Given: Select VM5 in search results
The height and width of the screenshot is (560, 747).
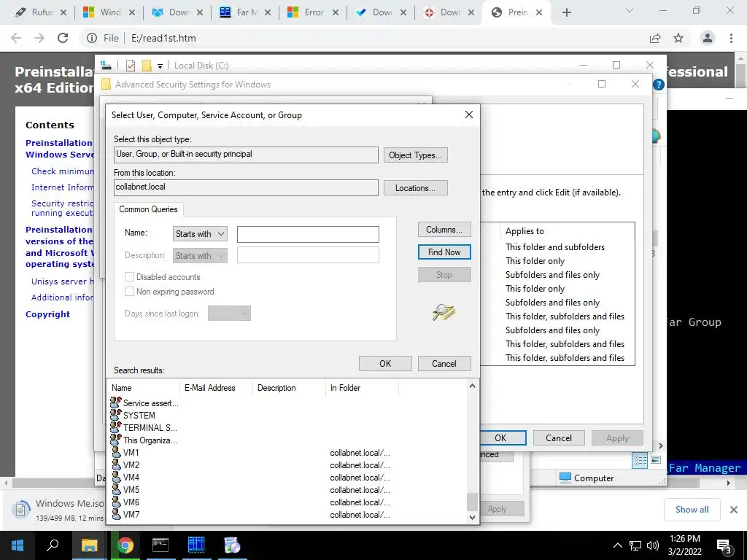Looking at the screenshot, I should coord(131,489).
